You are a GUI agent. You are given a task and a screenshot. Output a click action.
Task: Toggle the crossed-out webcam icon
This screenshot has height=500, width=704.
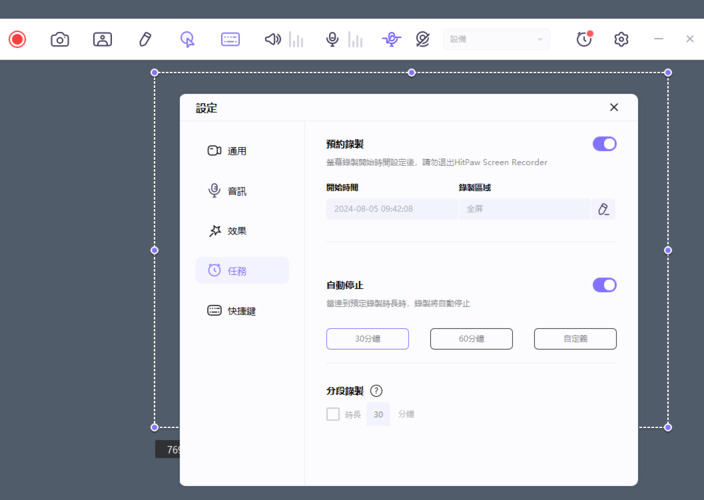point(422,39)
